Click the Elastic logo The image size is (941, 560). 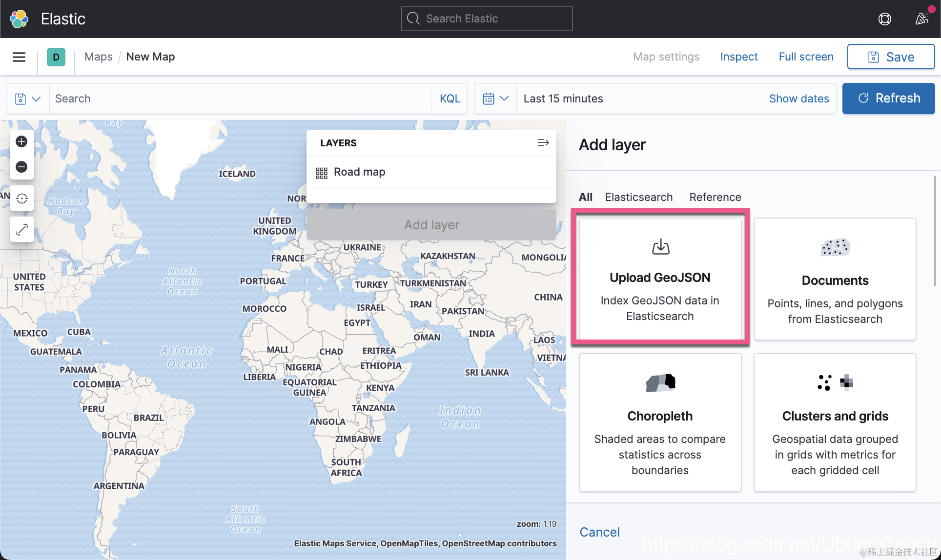tap(20, 19)
